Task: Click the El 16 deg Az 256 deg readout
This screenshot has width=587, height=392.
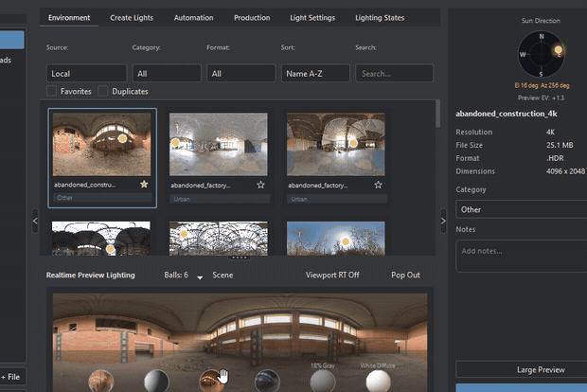Action: click(x=542, y=85)
